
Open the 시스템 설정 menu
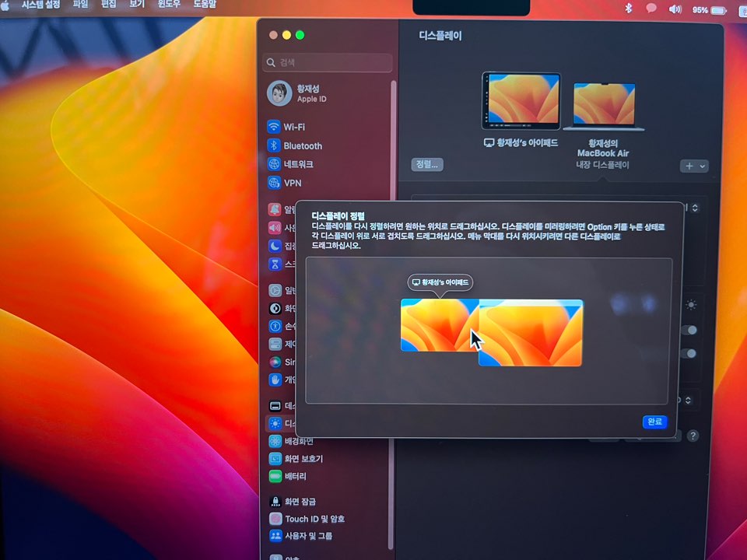[x=41, y=5]
